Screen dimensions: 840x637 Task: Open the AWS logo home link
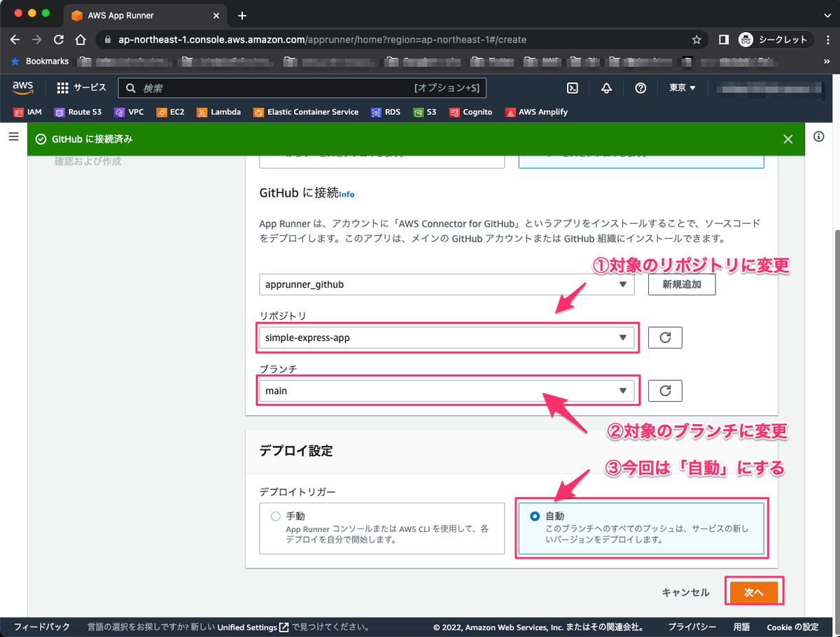[22, 87]
